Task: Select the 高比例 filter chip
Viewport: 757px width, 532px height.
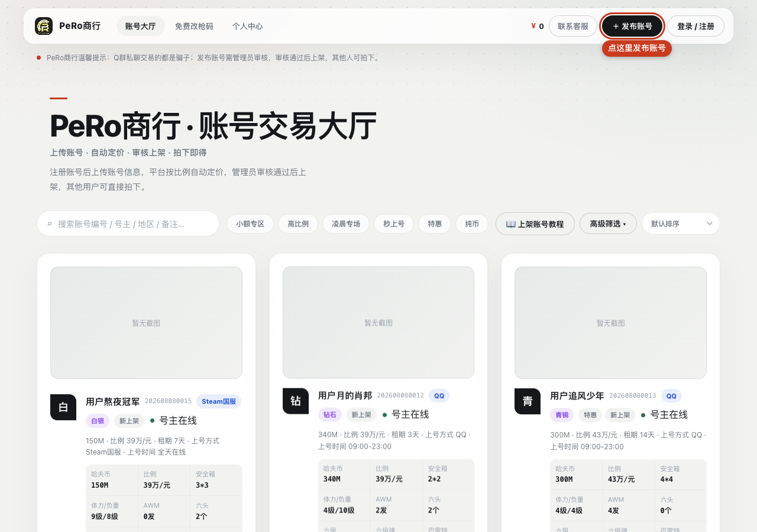Action: pos(298,224)
